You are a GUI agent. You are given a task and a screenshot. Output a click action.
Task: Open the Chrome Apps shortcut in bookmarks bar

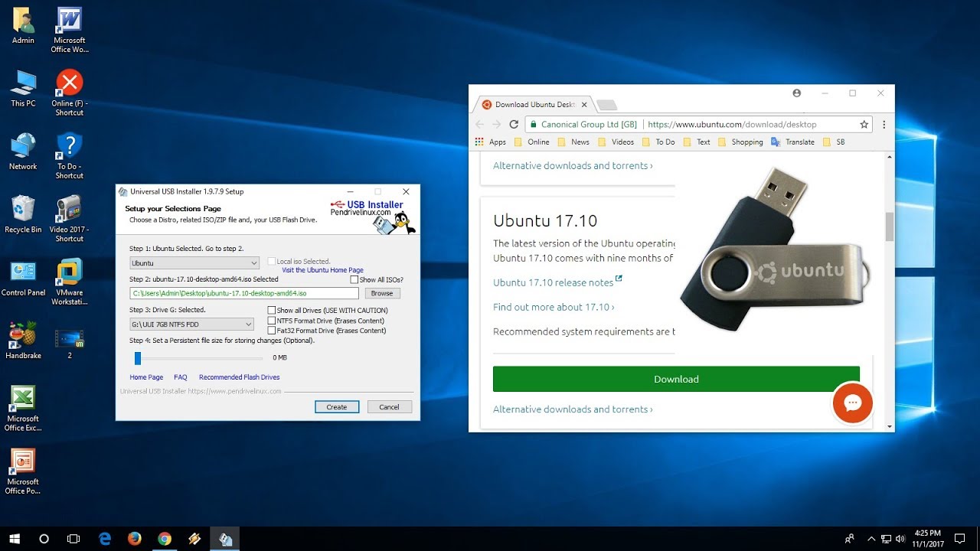point(491,142)
